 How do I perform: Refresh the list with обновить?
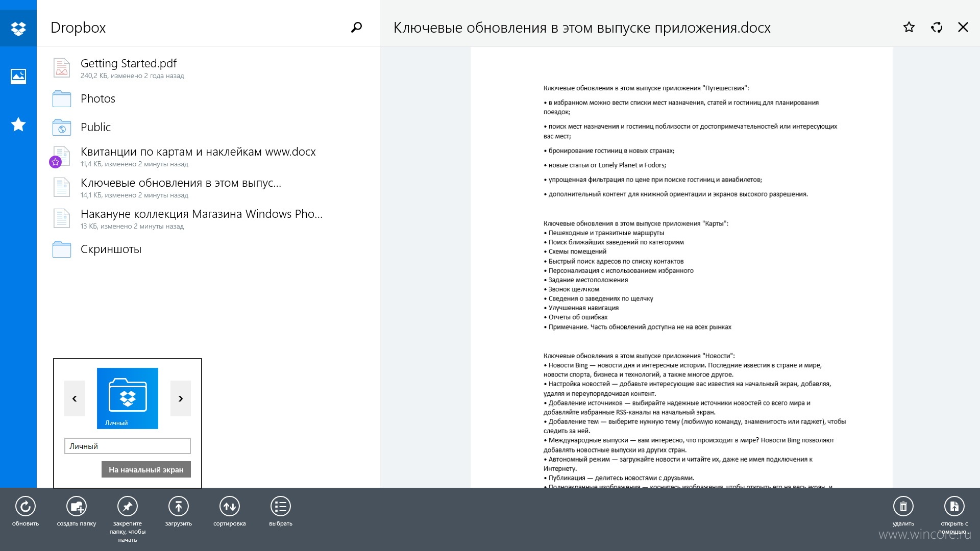pyautogui.click(x=26, y=506)
